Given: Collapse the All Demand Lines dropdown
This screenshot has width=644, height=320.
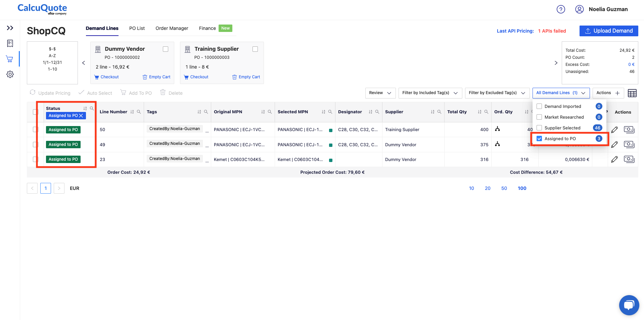Looking at the screenshot, I should (561, 93).
